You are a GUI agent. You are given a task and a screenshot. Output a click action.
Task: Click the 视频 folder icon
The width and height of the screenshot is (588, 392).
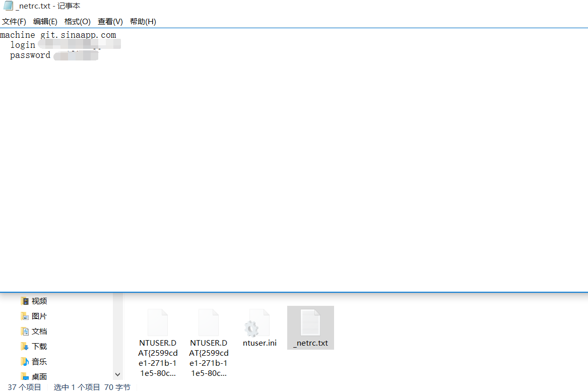25,301
